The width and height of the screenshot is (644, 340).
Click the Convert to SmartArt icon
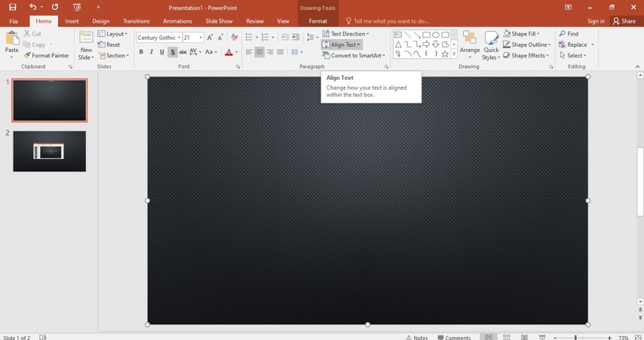click(326, 56)
